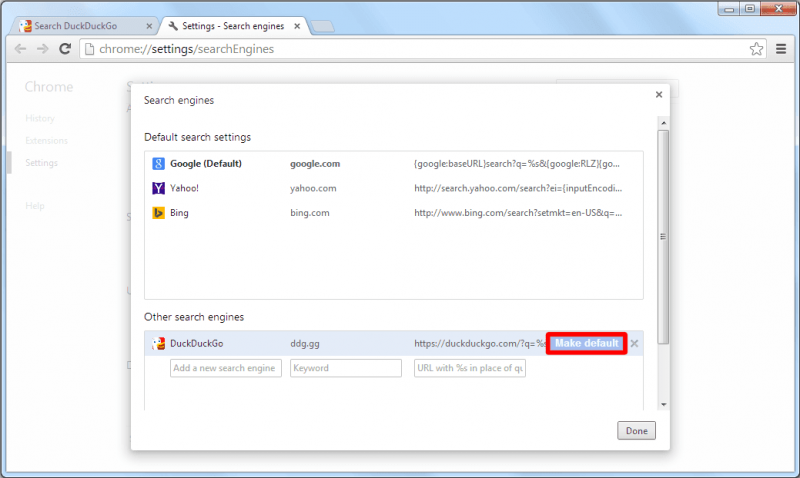Open History in Chrome sidebar
Viewport: 800px width, 478px height.
(x=40, y=118)
